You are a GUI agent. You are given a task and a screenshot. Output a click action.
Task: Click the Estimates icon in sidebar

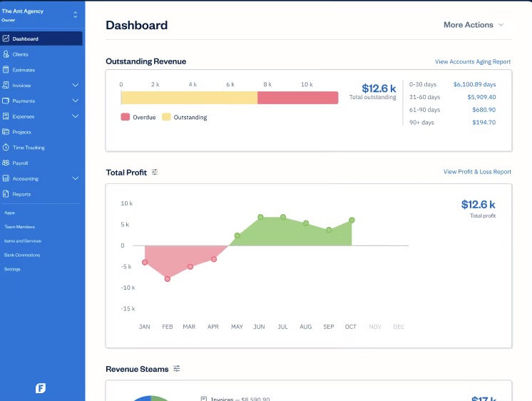[6, 70]
